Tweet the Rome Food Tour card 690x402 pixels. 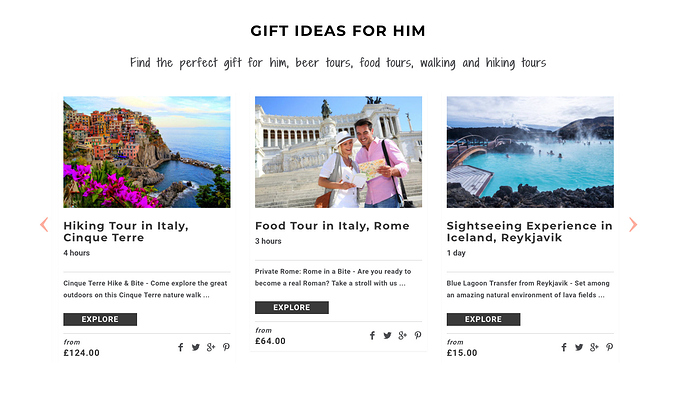pos(387,336)
